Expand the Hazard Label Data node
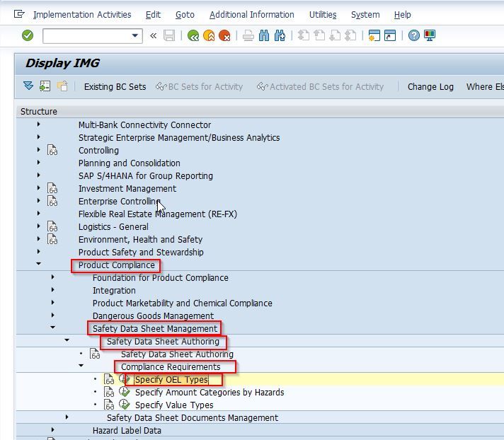This screenshot has height=440, width=504. (52, 429)
